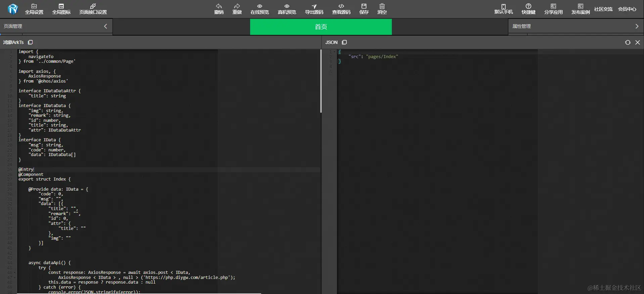The height and width of the screenshot is (294, 644).
Task: Collapse the 页面管理 panel
Action: click(105, 26)
